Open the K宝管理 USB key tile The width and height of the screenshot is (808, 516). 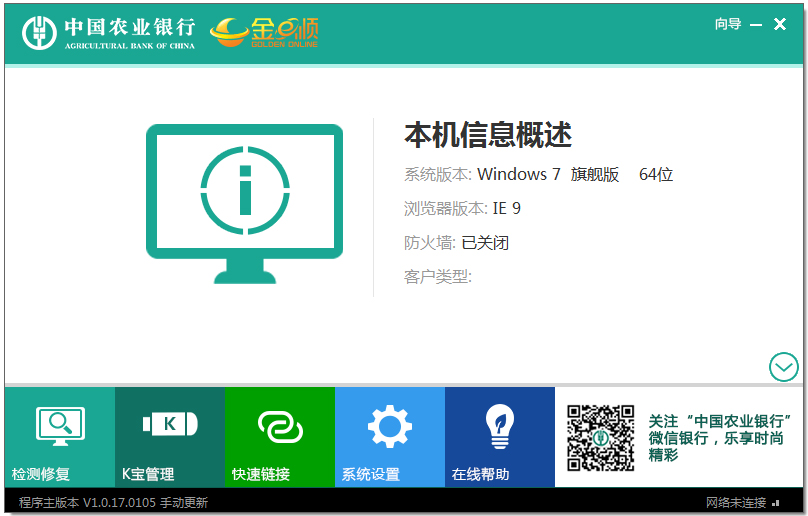point(169,437)
